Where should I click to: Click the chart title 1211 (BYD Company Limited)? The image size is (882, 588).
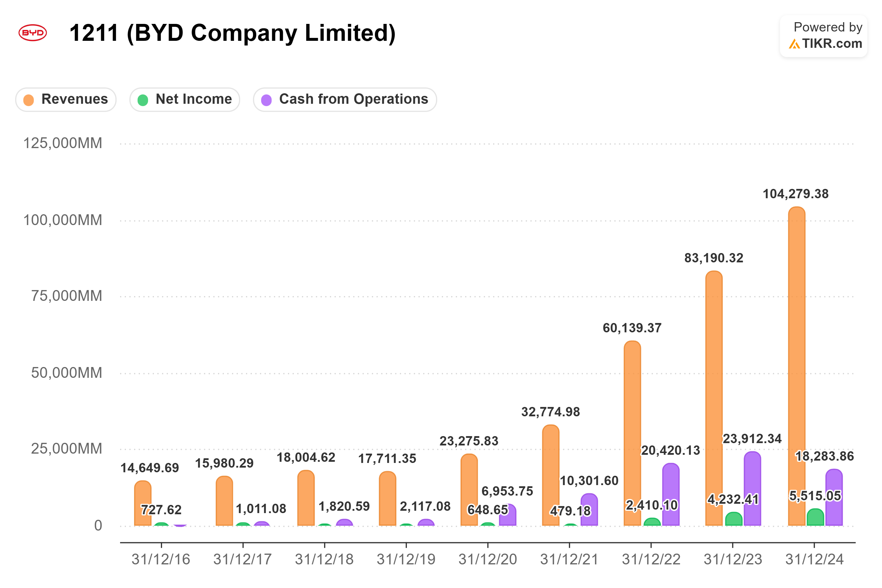tap(232, 33)
